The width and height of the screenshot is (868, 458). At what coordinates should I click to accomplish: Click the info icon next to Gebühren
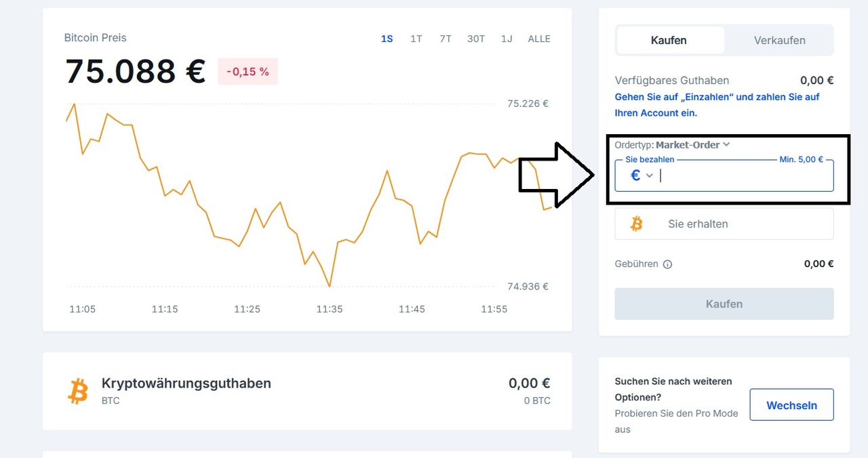(x=667, y=264)
